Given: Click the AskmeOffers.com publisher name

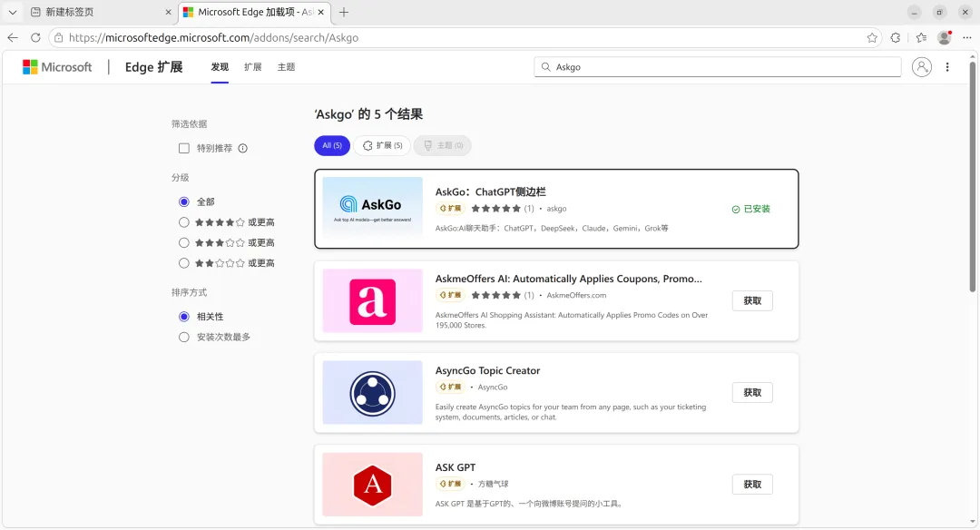Looking at the screenshot, I should (x=576, y=295).
